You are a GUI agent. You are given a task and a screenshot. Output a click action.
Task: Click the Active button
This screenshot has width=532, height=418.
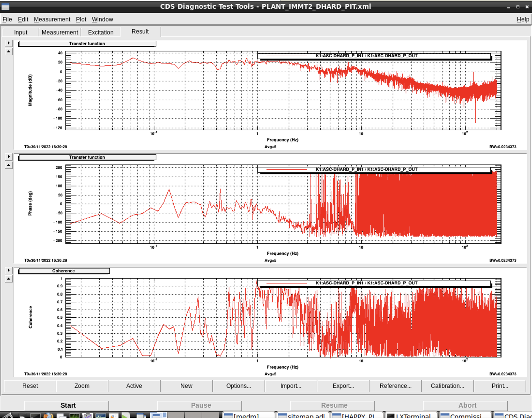[x=134, y=386]
